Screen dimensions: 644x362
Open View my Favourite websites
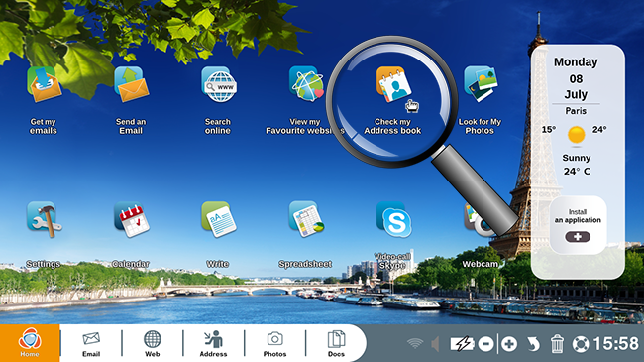click(x=306, y=84)
